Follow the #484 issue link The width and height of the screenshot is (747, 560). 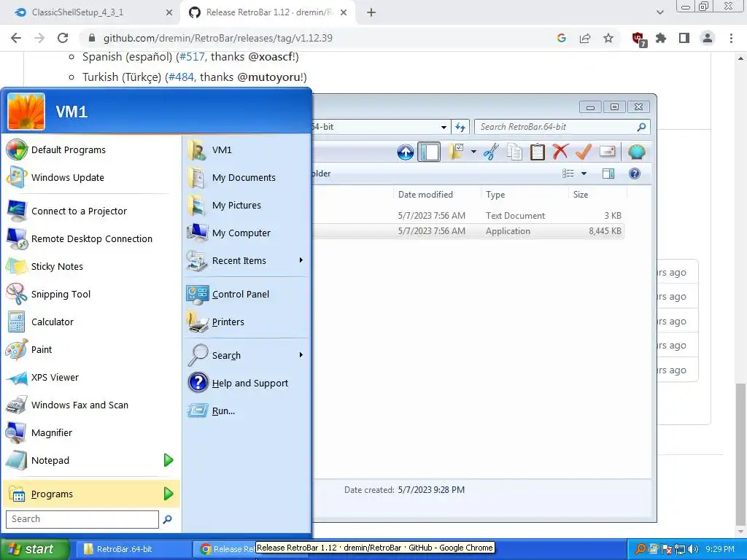[181, 77]
